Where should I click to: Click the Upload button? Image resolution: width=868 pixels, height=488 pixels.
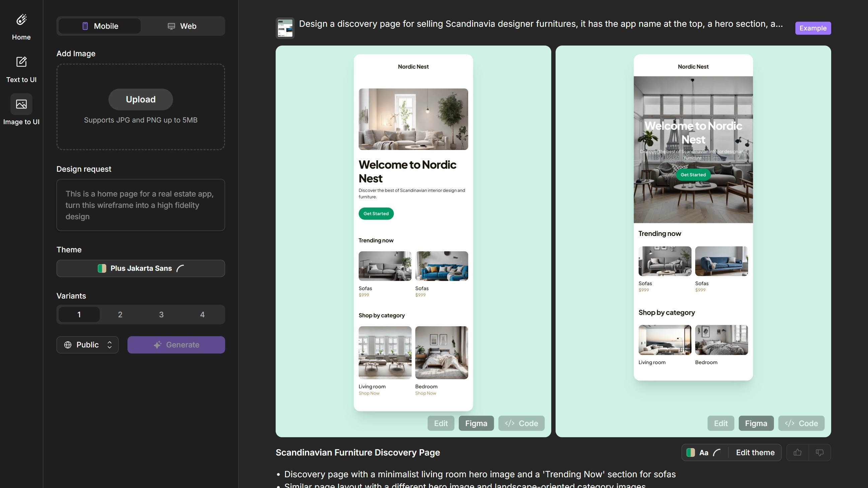[141, 99]
